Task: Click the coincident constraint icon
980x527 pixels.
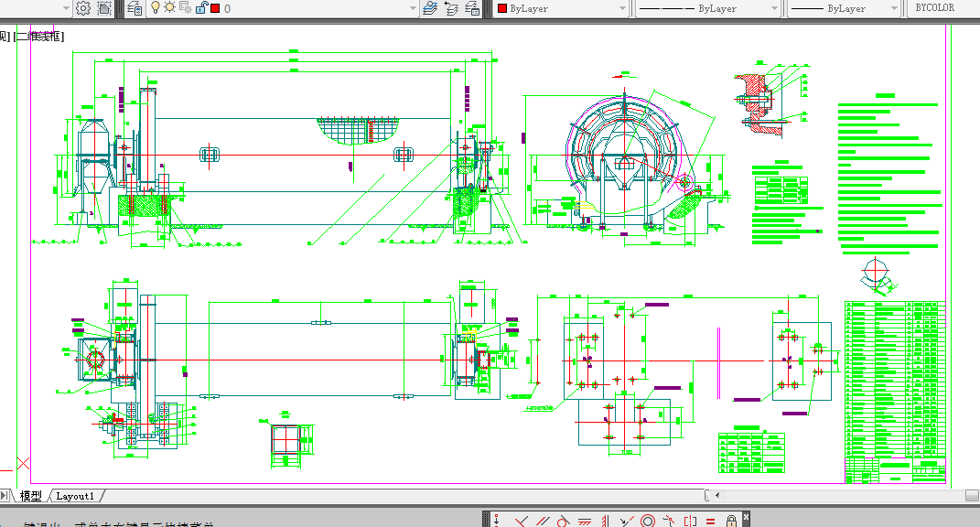Action: (x=497, y=520)
